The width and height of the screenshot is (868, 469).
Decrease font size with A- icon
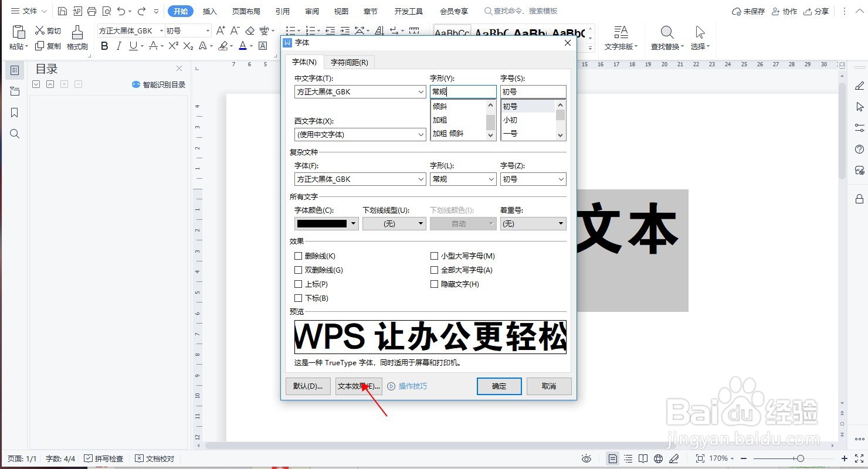(x=235, y=30)
